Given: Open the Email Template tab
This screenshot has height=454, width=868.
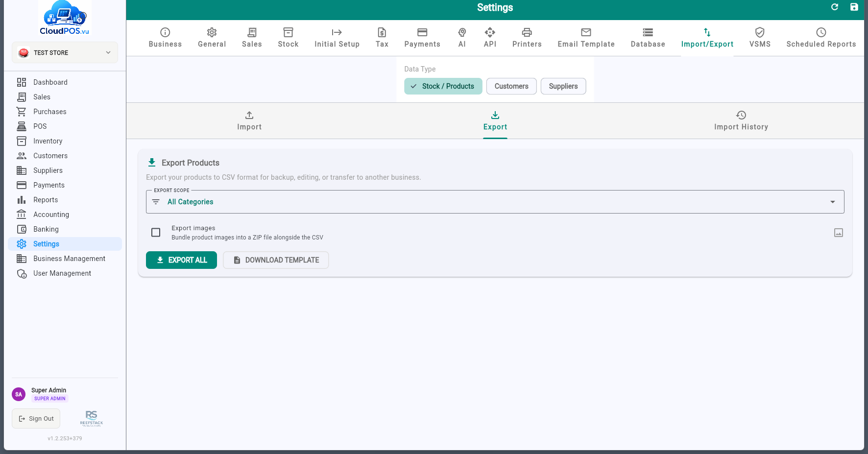Looking at the screenshot, I should pyautogui.click(x=586, y=38).
